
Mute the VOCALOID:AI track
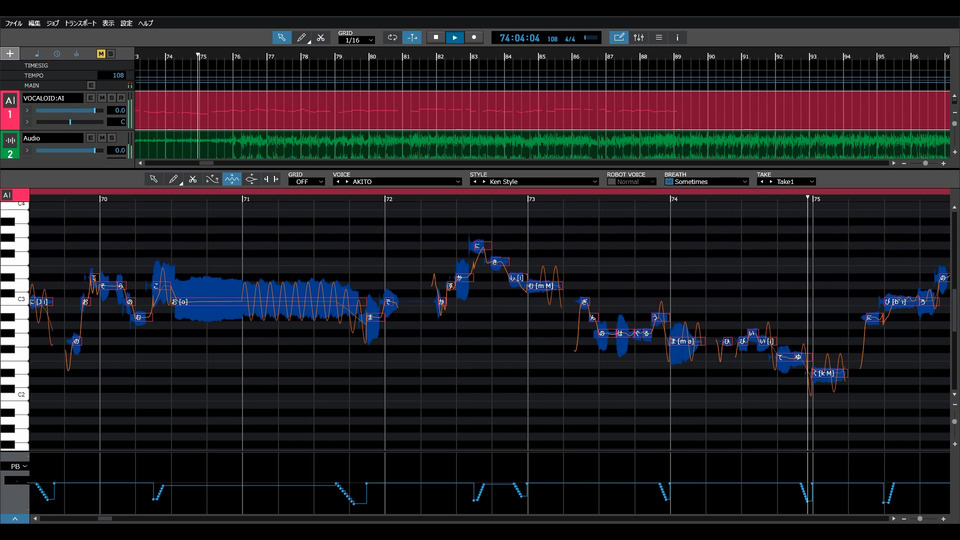tap(102, 98)
